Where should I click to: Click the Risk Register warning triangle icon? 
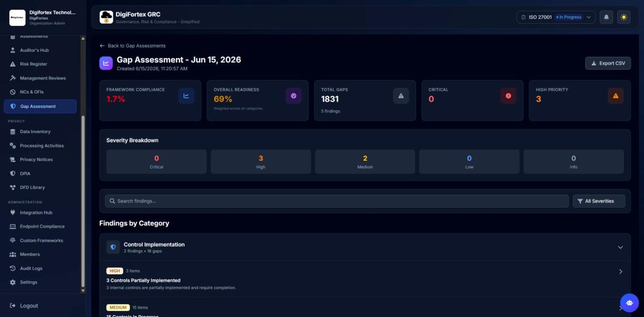click(x=13, y=64)
